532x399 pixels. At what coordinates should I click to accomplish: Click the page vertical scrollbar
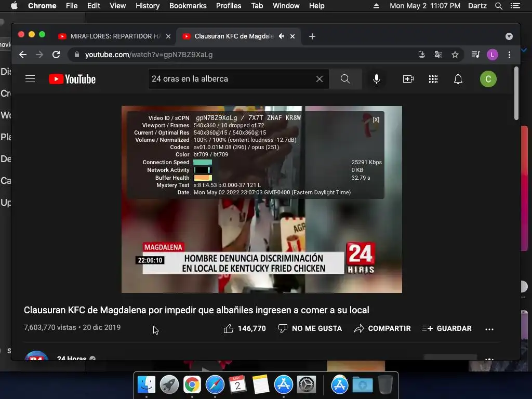click(x=516, y=94)
